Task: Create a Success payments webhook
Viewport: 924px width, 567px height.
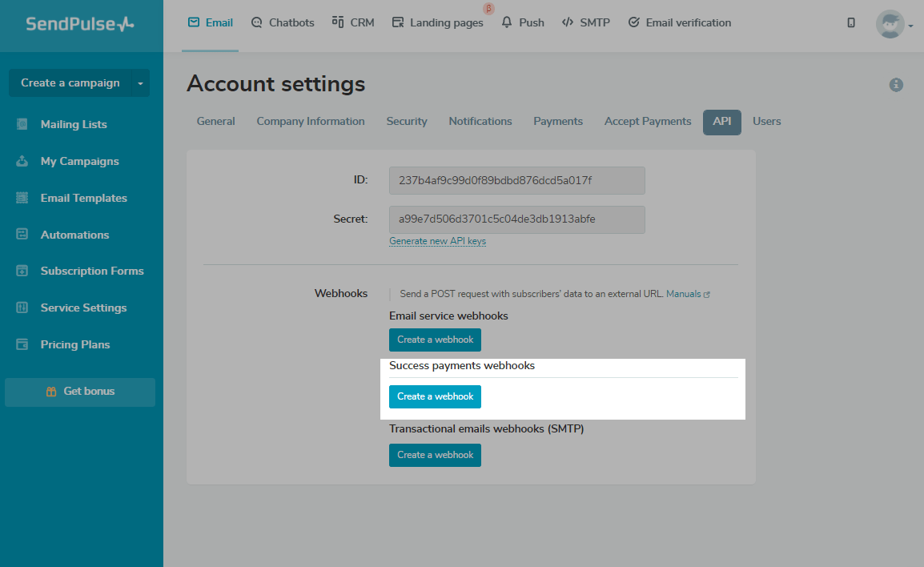Action: pyautogui.click(x=435, y=396)
